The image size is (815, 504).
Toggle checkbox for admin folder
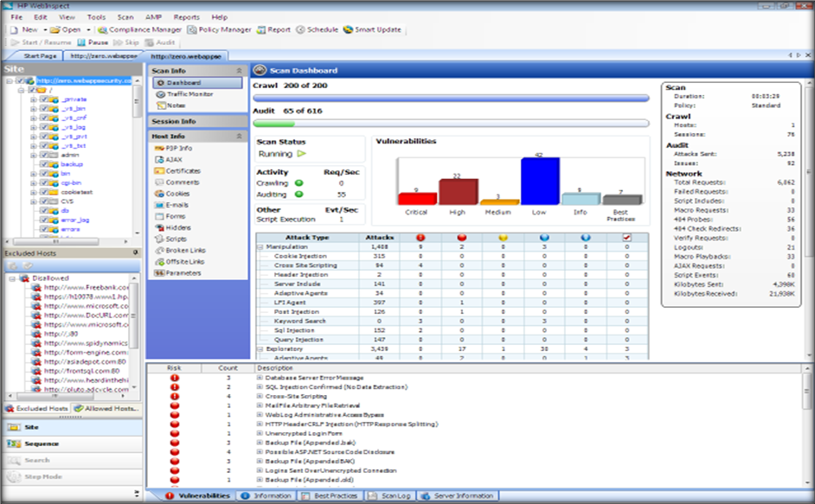(44, 155)
